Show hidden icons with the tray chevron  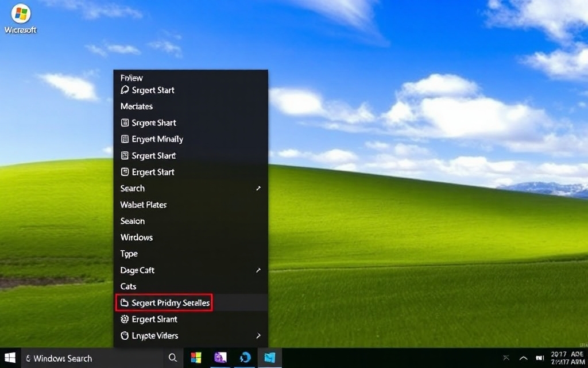tap(523, 358)
